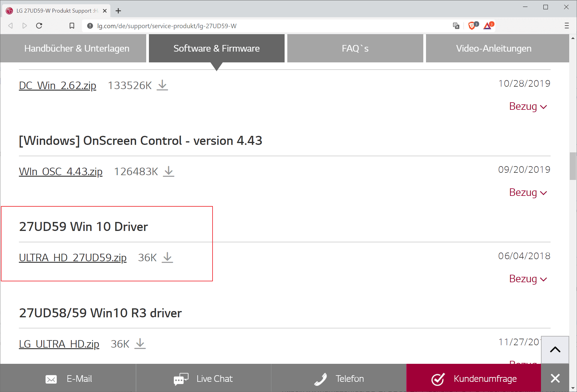
Task: Click the download arrow beside WIn_OSC_4.43.zip
Action: (x=169, y=171)
